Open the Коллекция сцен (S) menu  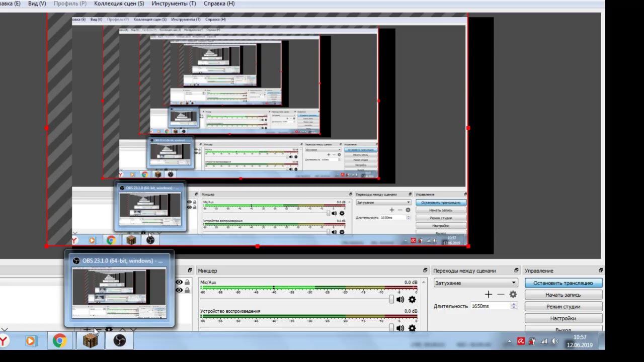(x=119, y=4)
